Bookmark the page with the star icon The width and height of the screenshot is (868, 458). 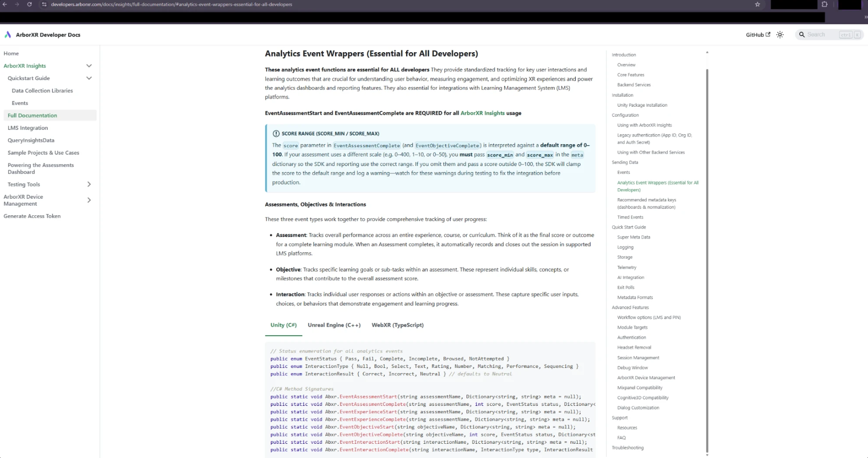758,4
